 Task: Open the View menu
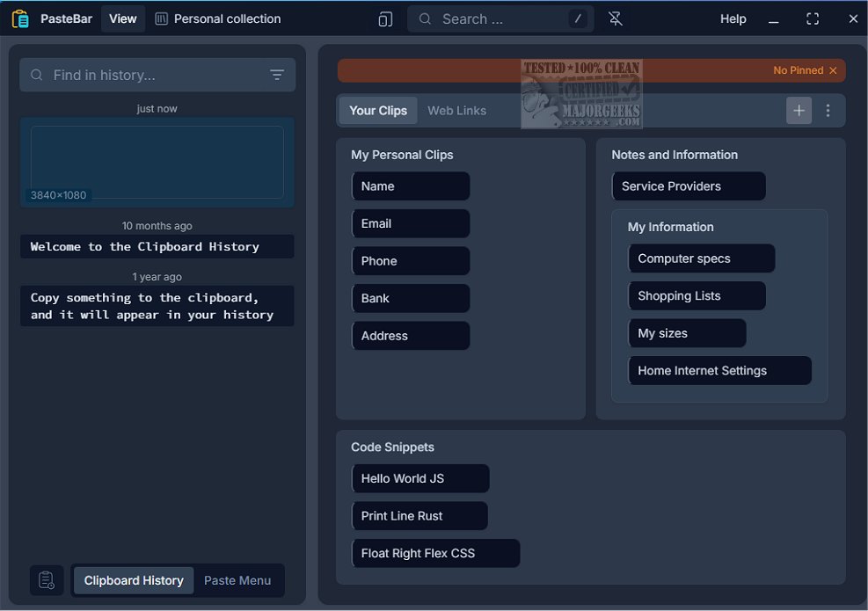(123, 18)
